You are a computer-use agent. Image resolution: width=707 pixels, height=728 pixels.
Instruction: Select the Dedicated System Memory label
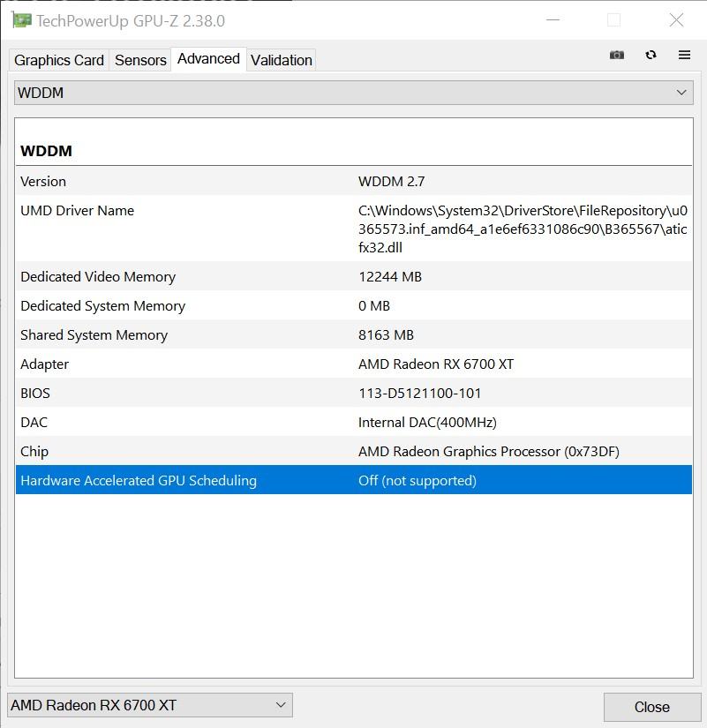pyautogui.click(x=102, y=306)
